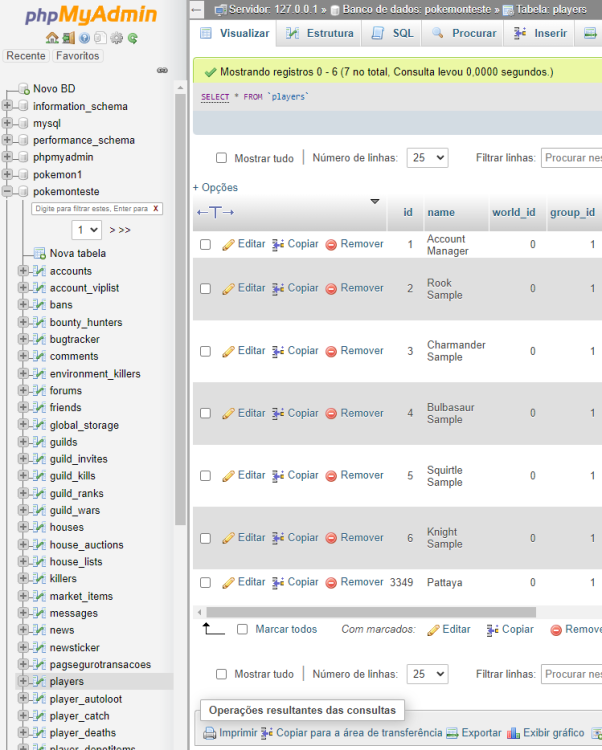Open the top Número de linhas dropdown
The image size is (602, 750).
(x=428, y=158)
